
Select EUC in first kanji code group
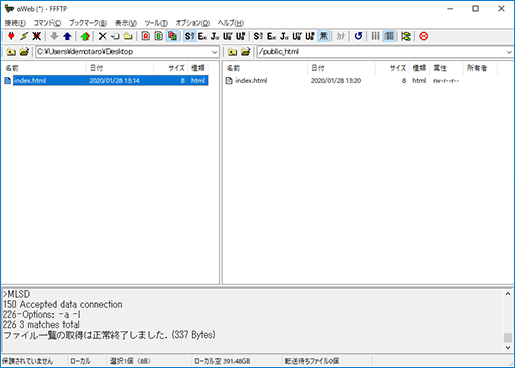[x=202, y=36]
